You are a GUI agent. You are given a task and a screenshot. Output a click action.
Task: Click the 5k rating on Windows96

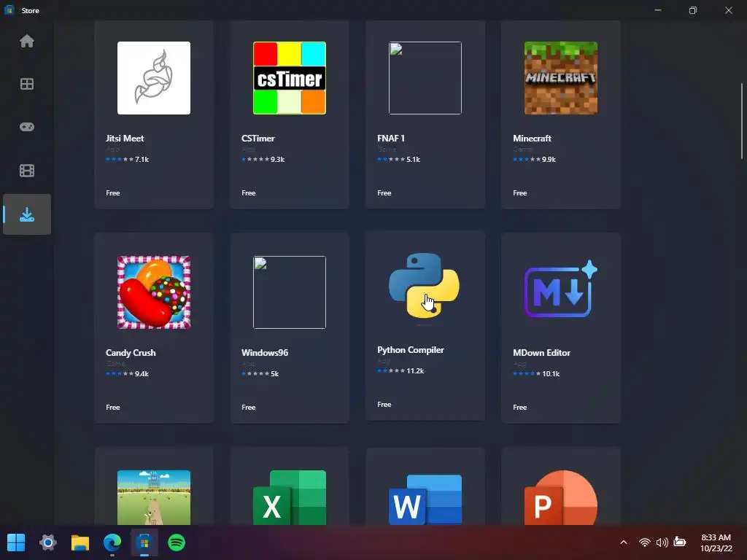[x=275, y=374]
